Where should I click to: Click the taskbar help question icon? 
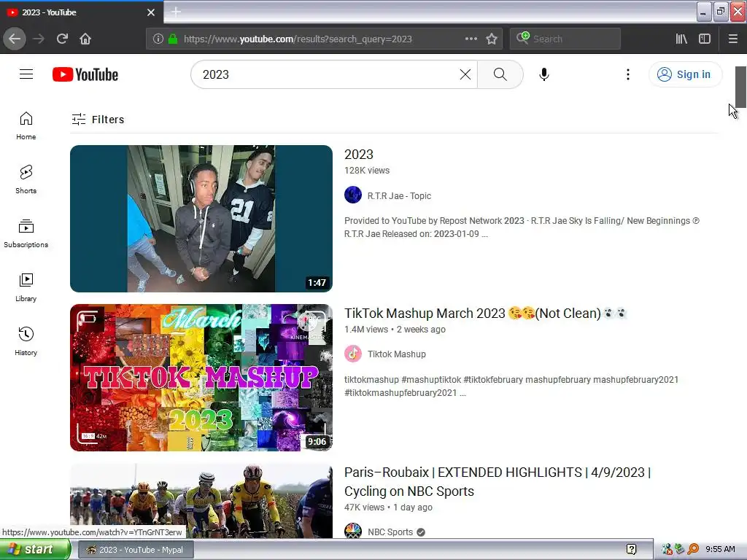point(632,550)
